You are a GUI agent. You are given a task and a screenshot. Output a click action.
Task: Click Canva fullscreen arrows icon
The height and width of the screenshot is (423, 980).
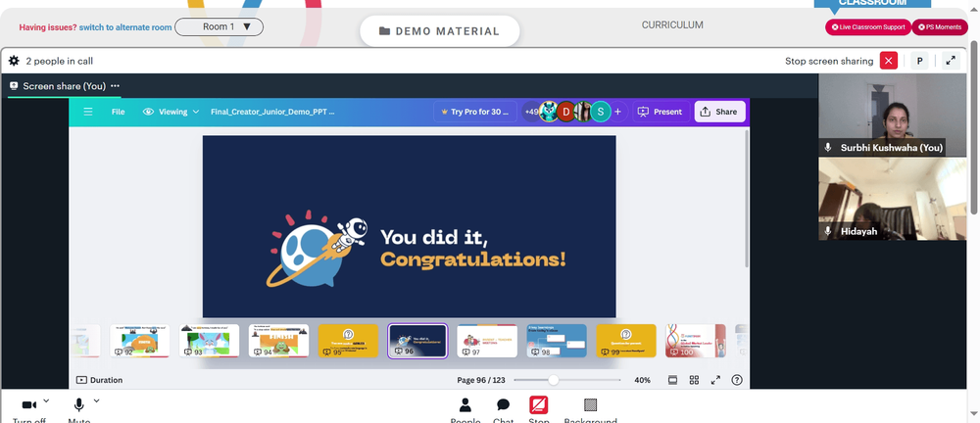click(715, 380)
